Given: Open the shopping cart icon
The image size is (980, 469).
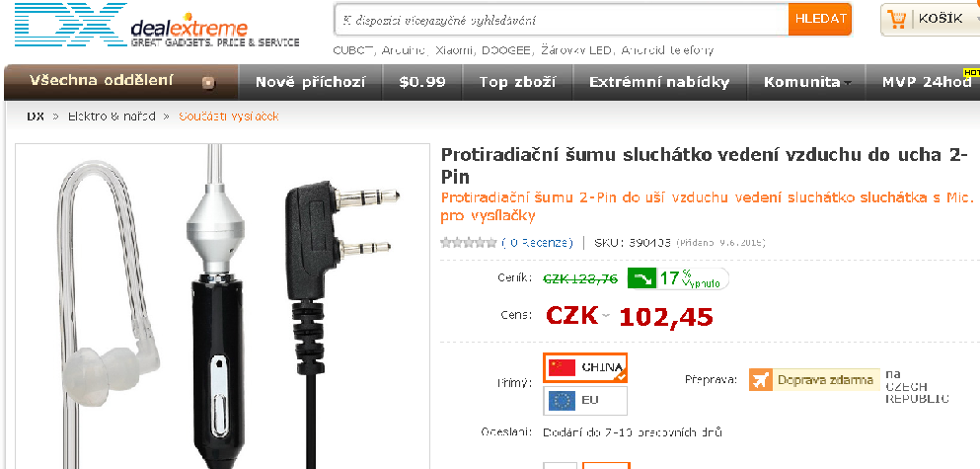Looking at the screenshot, I should click(897, 20).
